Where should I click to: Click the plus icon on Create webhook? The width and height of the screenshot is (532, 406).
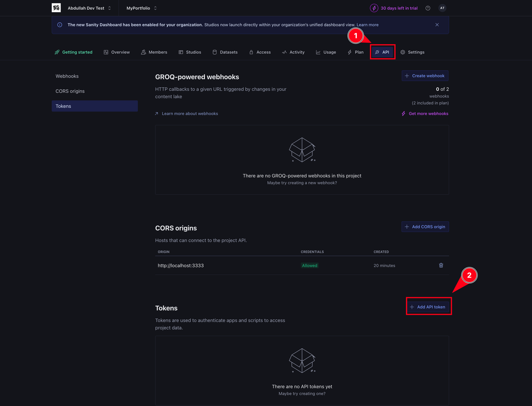(407, 76)
